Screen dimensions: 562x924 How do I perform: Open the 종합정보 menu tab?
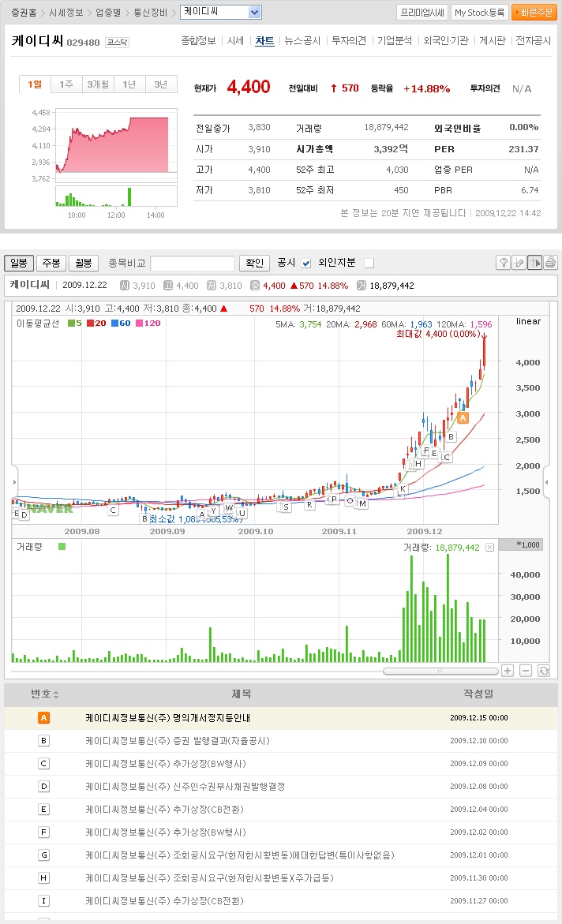[198, 41]
